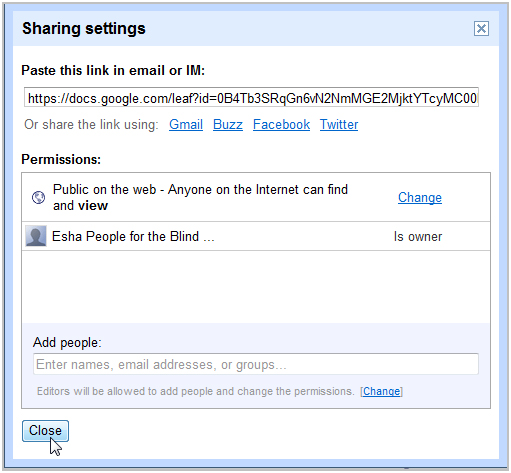Share the link via Buzz

[x=228, y=125]
